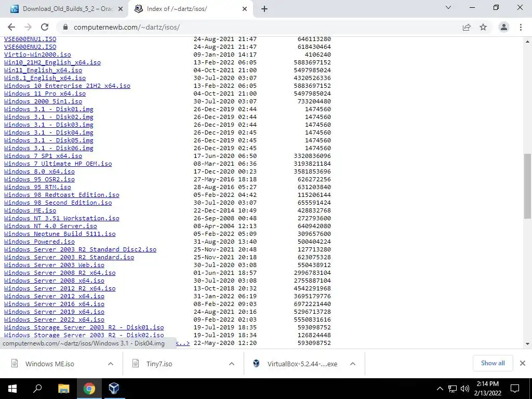The width and height of the screenshot is (532, 399).
Task: Download Virtio-Win2000.iso
Action: 37,55
